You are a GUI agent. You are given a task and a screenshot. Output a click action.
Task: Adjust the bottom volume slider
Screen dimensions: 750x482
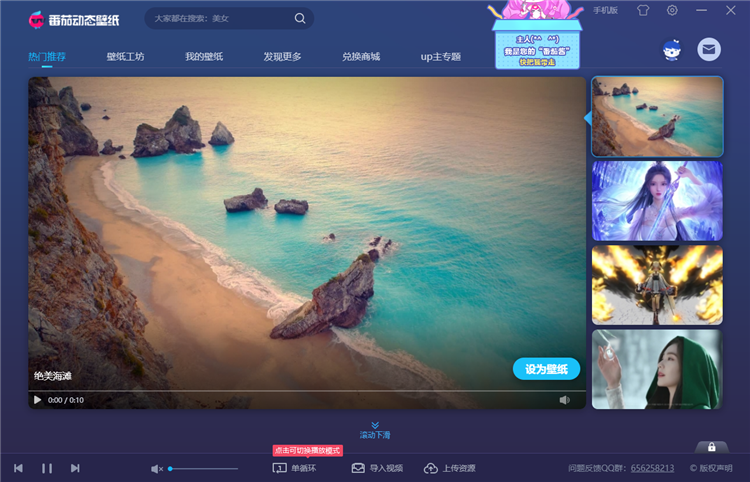(203, 469)
